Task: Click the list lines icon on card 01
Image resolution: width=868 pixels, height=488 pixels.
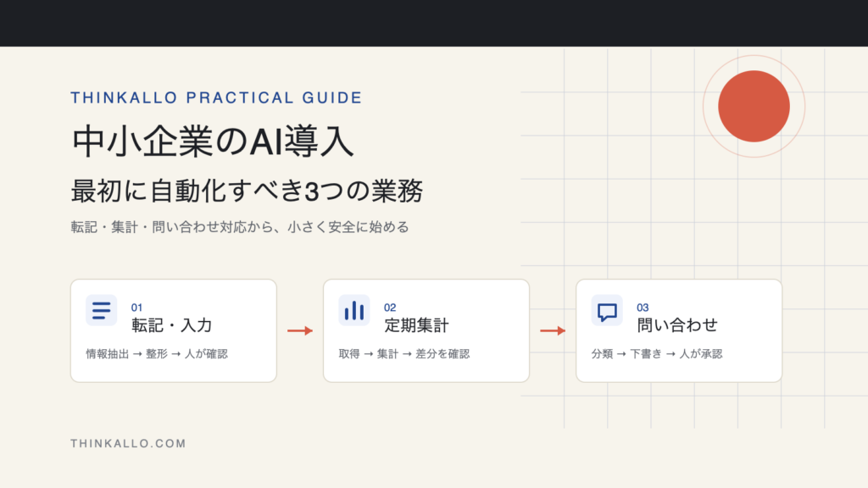Action: pyautogui.click(x=102, y=310)
